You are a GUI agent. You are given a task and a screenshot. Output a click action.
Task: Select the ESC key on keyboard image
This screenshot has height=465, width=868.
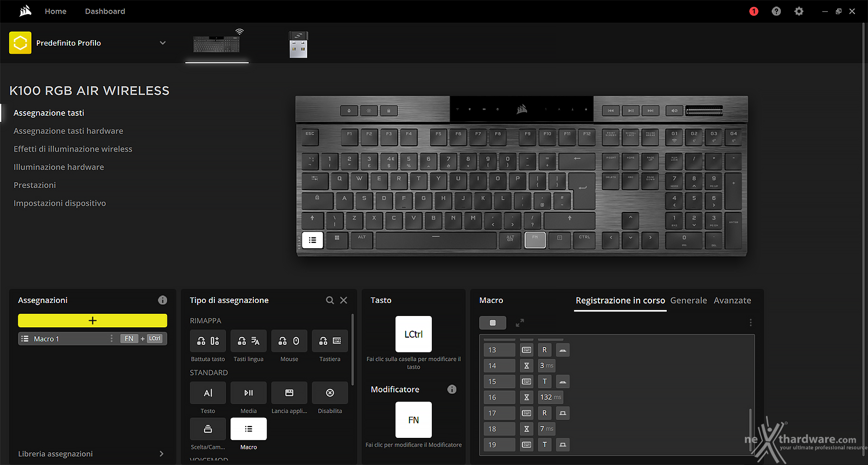310,137
